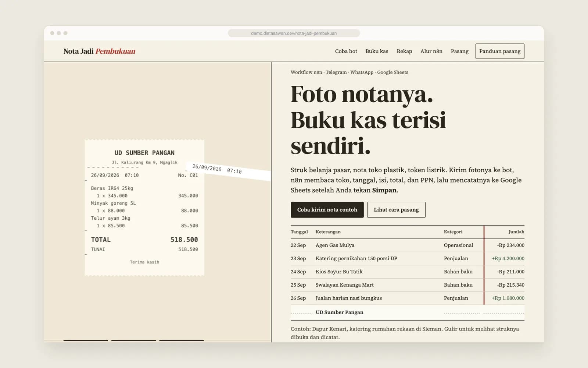Image resolution: width=588 pixels, height=368 pixels.
Task: Click the Coba kirim nota contoh button
Action: coord(327,210)
